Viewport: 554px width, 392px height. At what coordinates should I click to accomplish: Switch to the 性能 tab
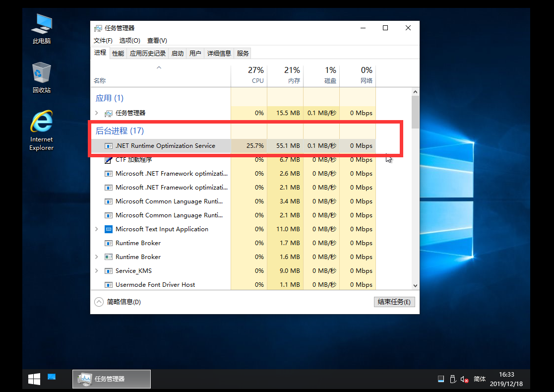click(118, 54)
